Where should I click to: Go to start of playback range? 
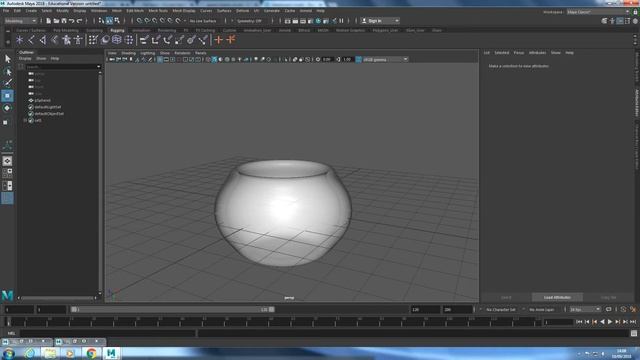pyautogui.click(x=579, y=322)
